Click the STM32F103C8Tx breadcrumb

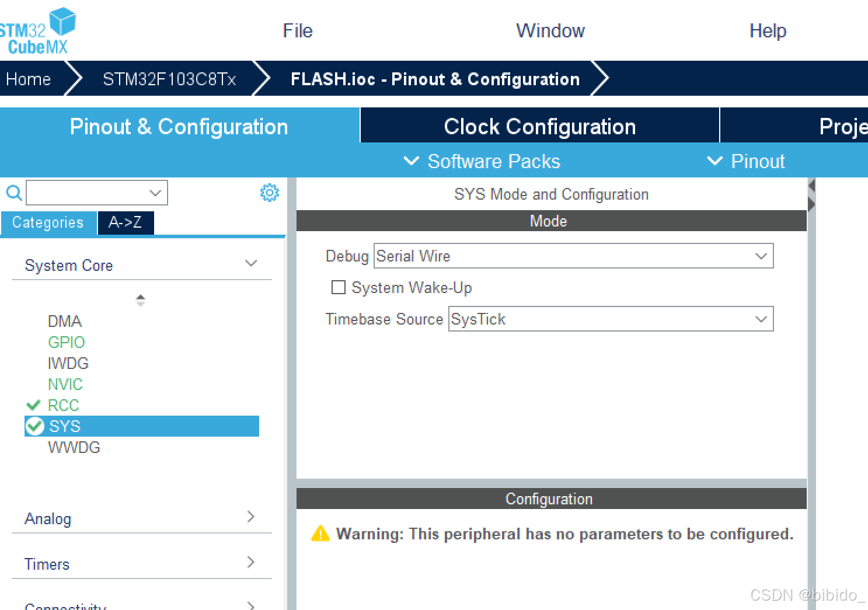(169, 79)
